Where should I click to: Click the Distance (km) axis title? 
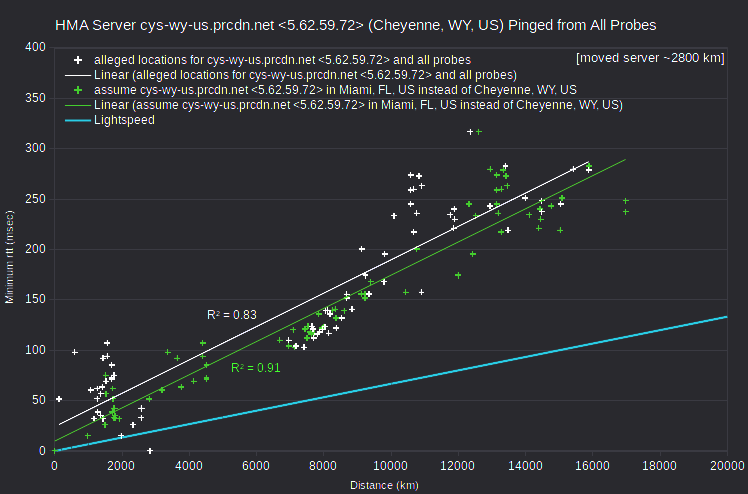(384, 485)
